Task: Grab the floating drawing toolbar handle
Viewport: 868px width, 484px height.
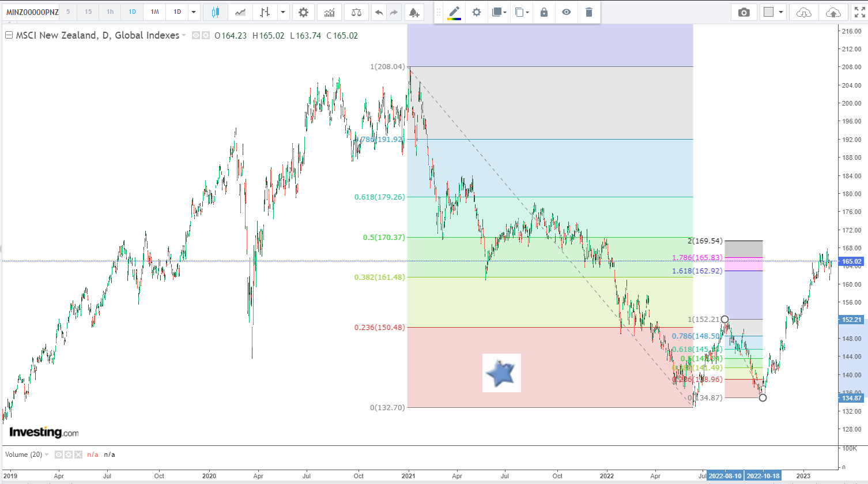Action: pos(439,12)
